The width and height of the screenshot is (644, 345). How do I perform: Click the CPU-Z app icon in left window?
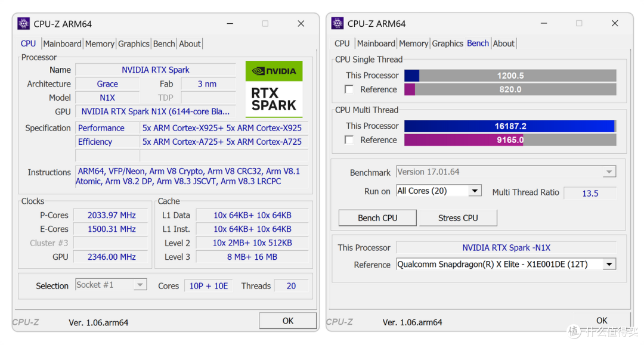point(23,24)
